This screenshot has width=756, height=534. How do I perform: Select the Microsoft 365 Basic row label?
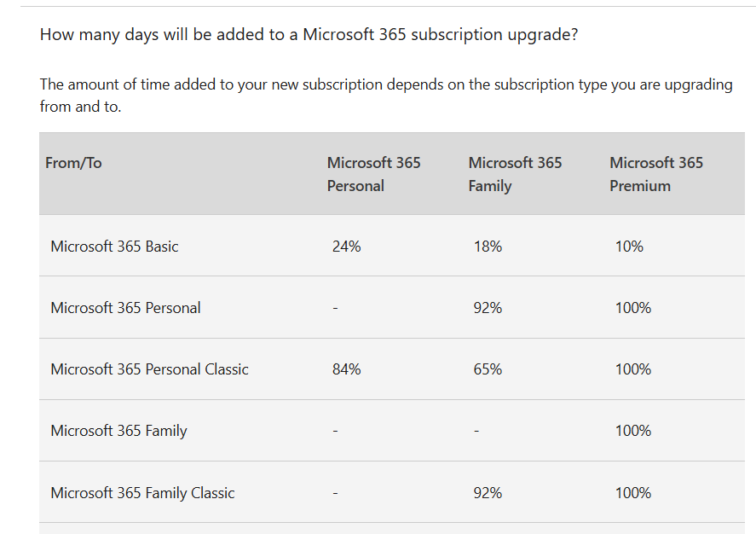tap(114, 247)
